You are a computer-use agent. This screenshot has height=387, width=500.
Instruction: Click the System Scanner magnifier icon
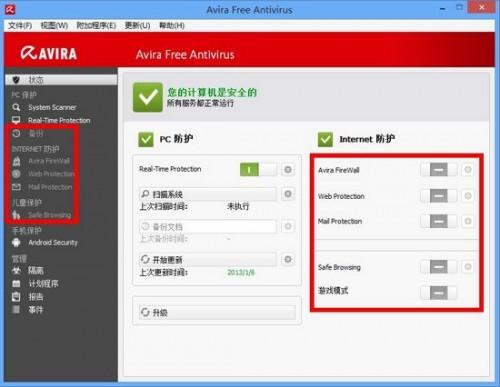click(16, 107)
